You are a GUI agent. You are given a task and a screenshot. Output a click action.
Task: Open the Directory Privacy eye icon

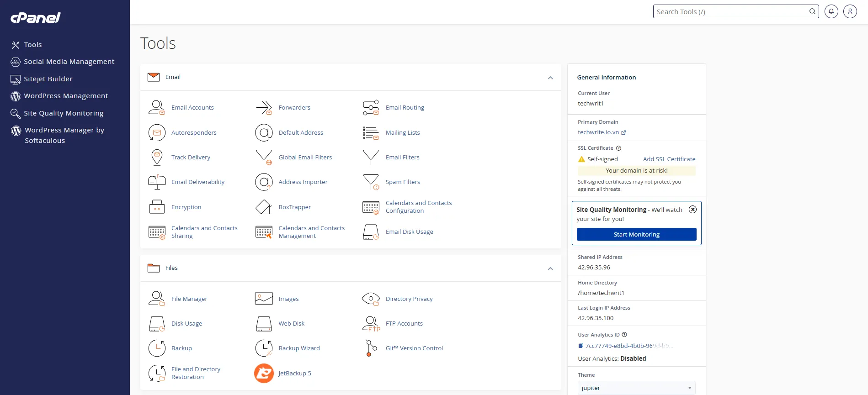(371, 299)
